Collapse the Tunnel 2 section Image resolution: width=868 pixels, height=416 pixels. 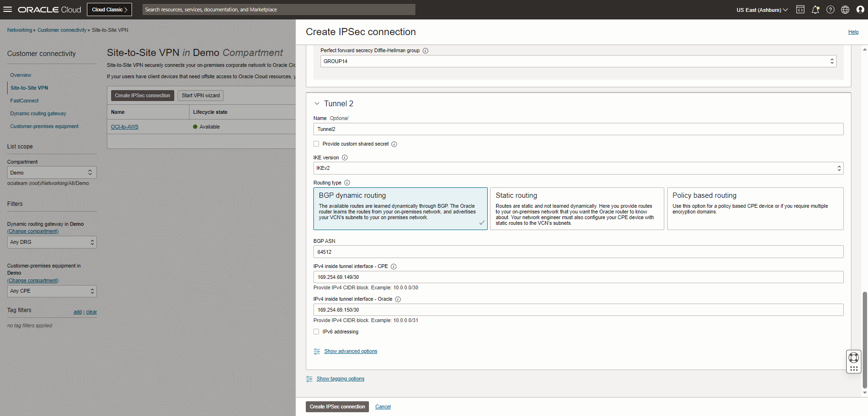(x=317, y=103)
